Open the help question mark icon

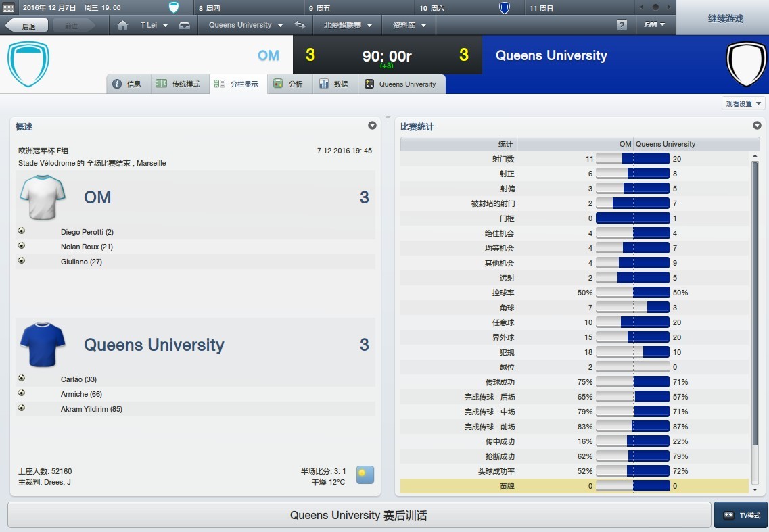click(x=622, y=25)
